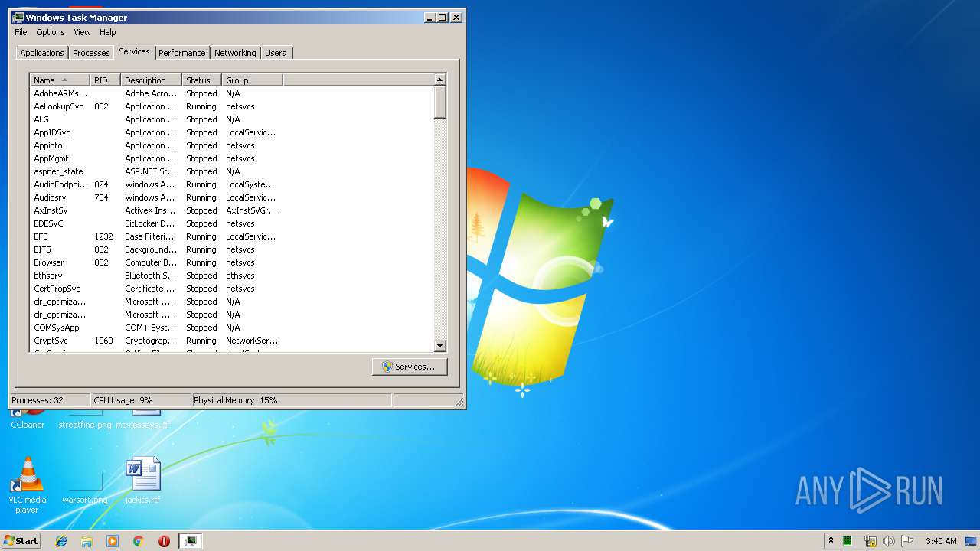This screenshot has height=551, width=980.
Task: Select the AxInstSV service row
Action: 231,210
